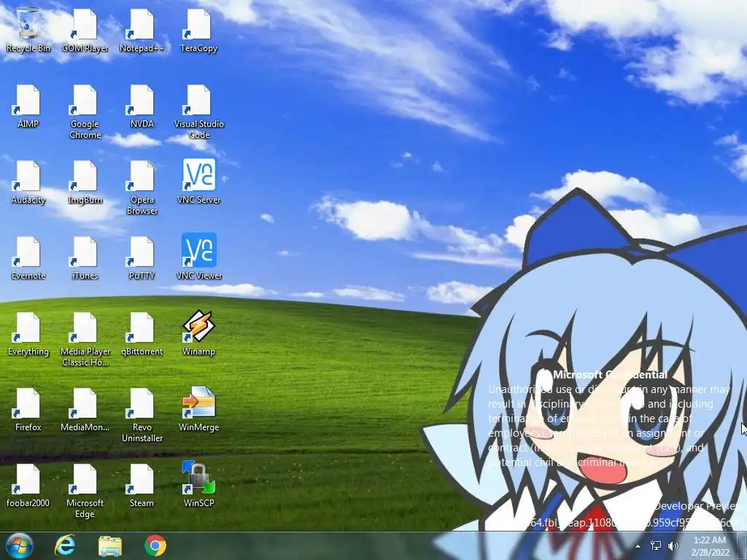This screenshot has width=747, height=560.
Task: Select Revo Uninstaller shortcut
Action: tap(142, 415)
